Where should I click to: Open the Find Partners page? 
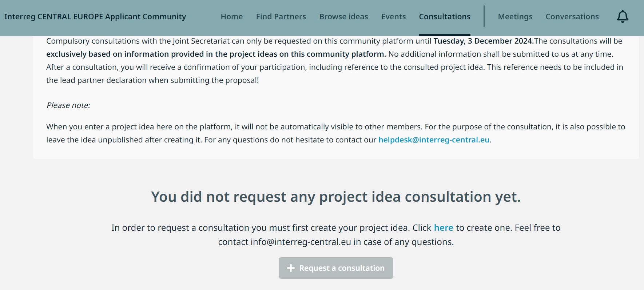pyautogui.click(x=281, y=16)
